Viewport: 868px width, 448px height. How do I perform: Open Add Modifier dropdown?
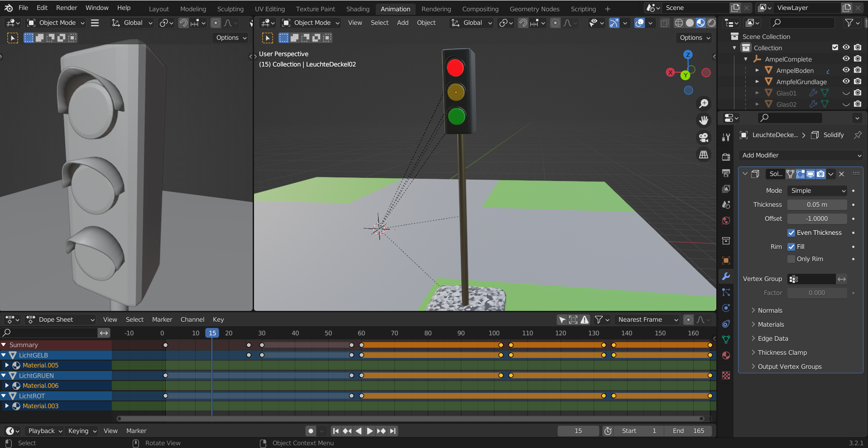[x=801, y=155]
